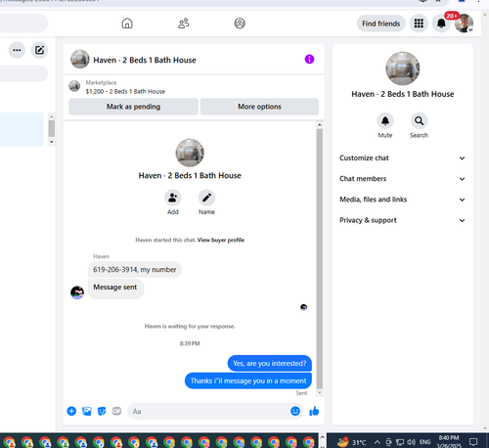Screen dimensions: 489x448
Task: Open volume speaker icon in tray
Action: point(411,442)
